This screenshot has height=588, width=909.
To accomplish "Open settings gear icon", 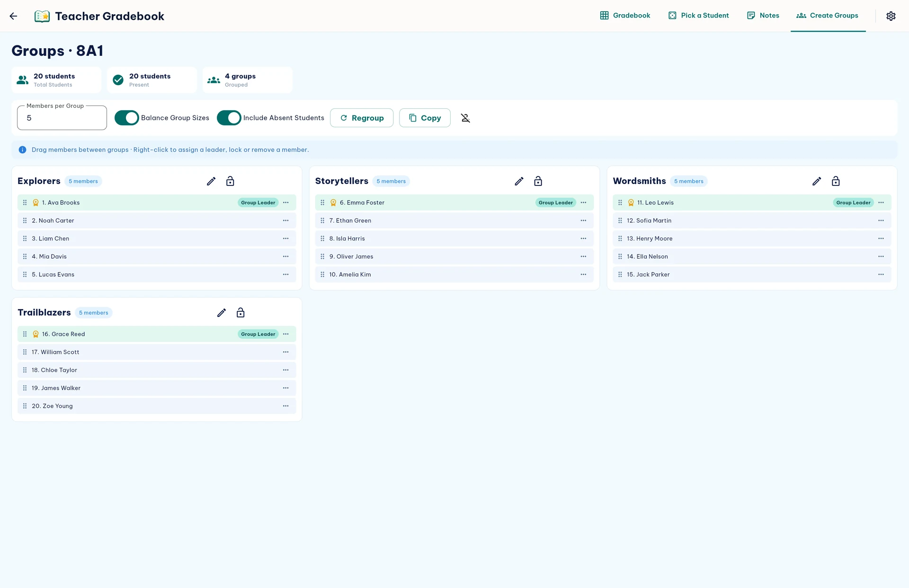I will (891, 16).
